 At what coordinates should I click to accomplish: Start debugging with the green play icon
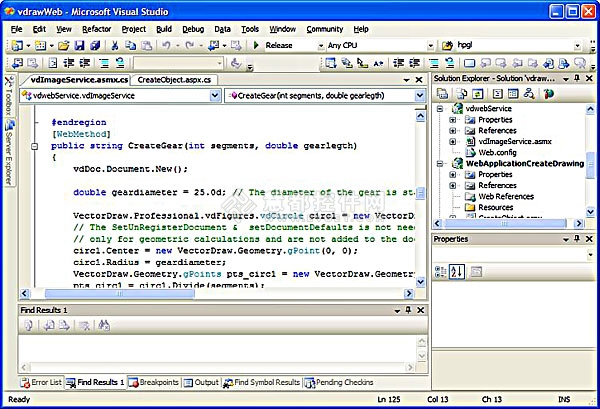pos(256,45)
